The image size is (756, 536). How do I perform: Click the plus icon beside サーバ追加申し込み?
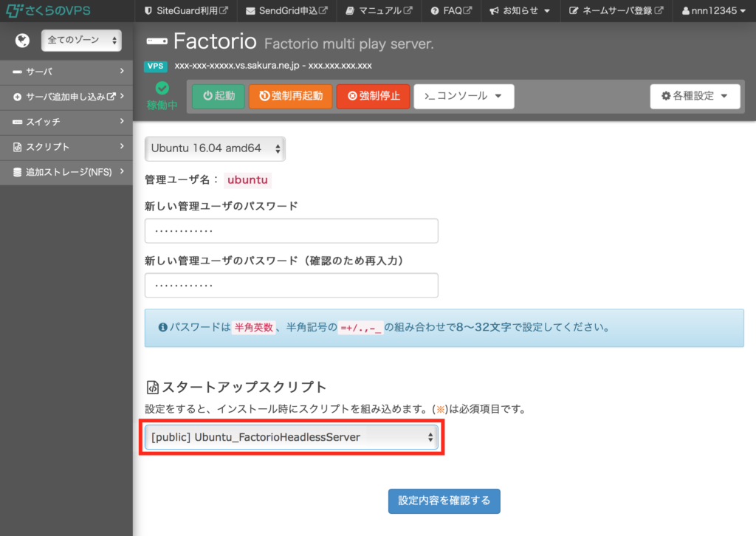18,97
